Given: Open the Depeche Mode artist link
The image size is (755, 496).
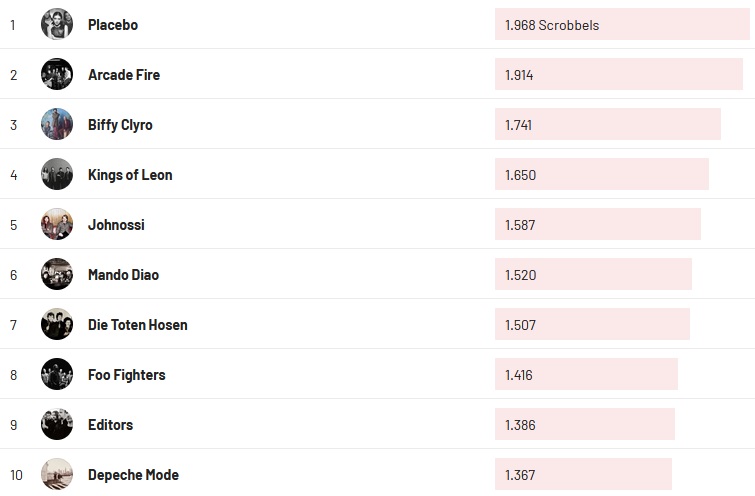Looking at the screenshot, I should pyautogui.click(x=133, y=474).
